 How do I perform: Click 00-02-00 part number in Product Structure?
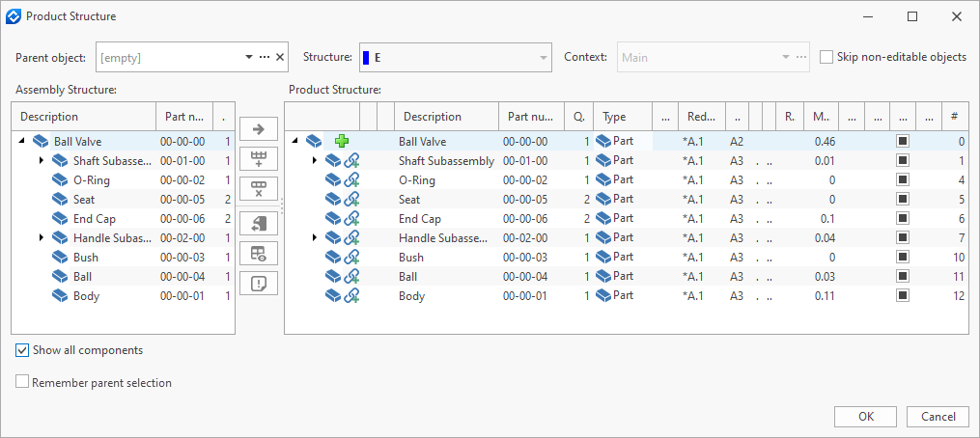click(525, 237)
